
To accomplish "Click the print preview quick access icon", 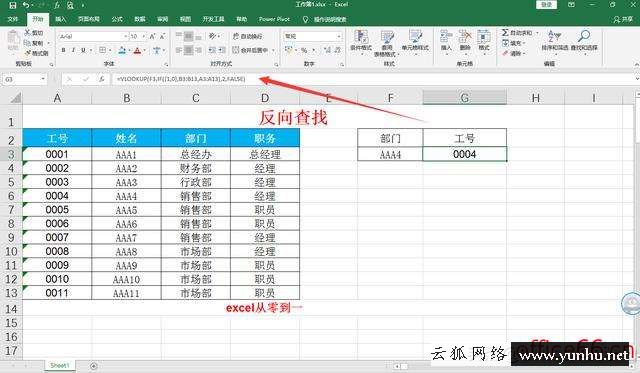I will pos(71,5).
